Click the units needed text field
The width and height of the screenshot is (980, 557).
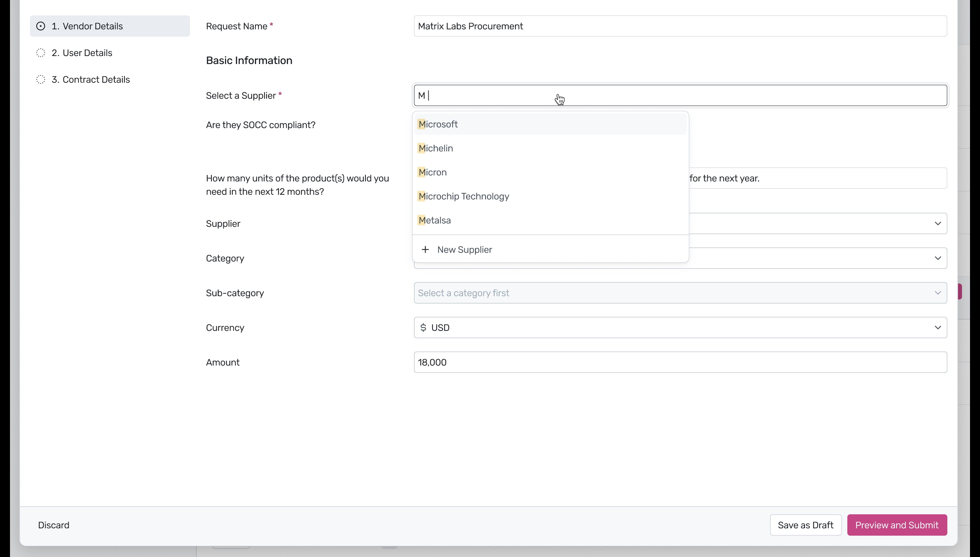coord(818,179)
